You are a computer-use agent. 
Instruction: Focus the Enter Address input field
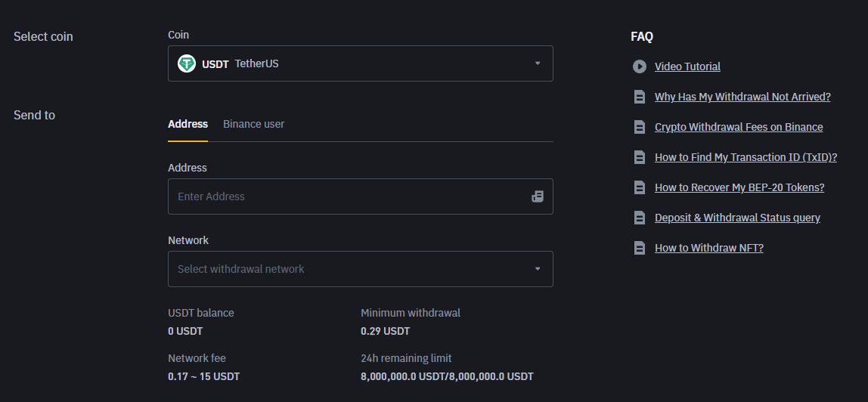(361, 196)
